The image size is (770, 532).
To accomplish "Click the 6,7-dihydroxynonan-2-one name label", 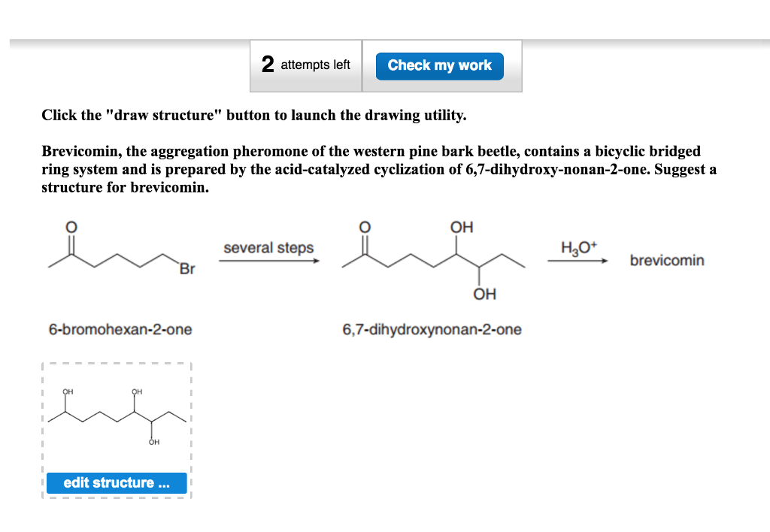I will [432, 329].
